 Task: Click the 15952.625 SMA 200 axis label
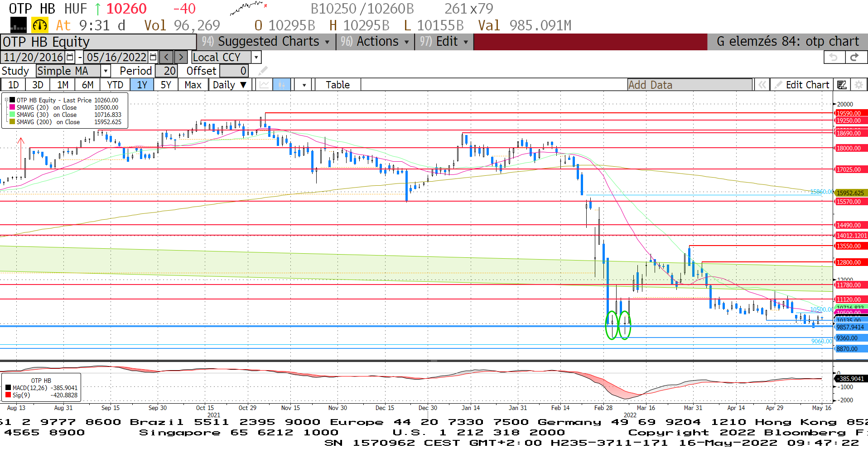pyautogui.click(x=851, y=193)
